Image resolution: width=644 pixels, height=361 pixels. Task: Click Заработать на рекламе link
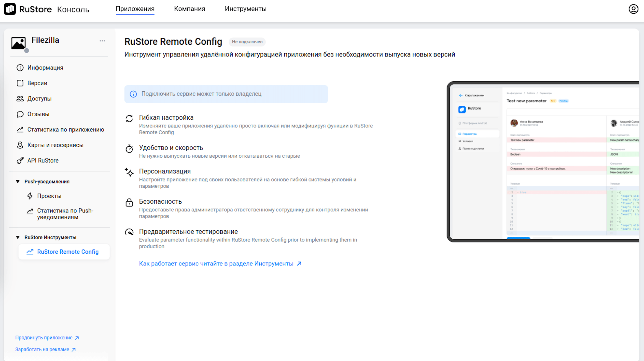click(x=45, y=349)
